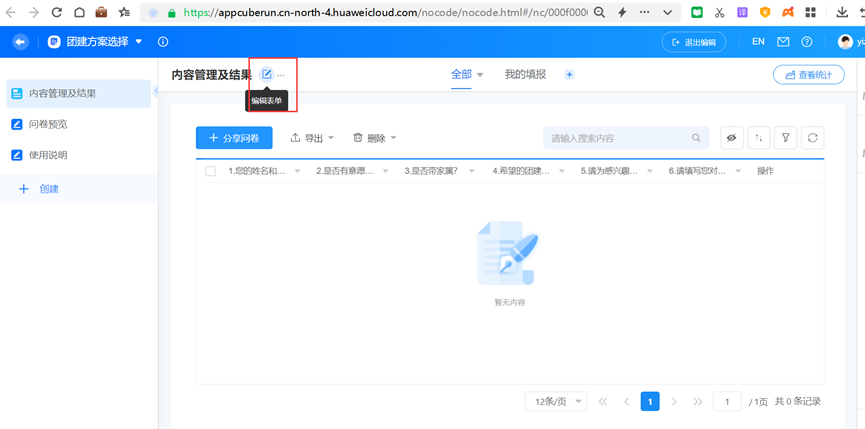Open the 12条/页 page size dropdown
This screenshot has width=865, height=429.
[x=556, y=401]
